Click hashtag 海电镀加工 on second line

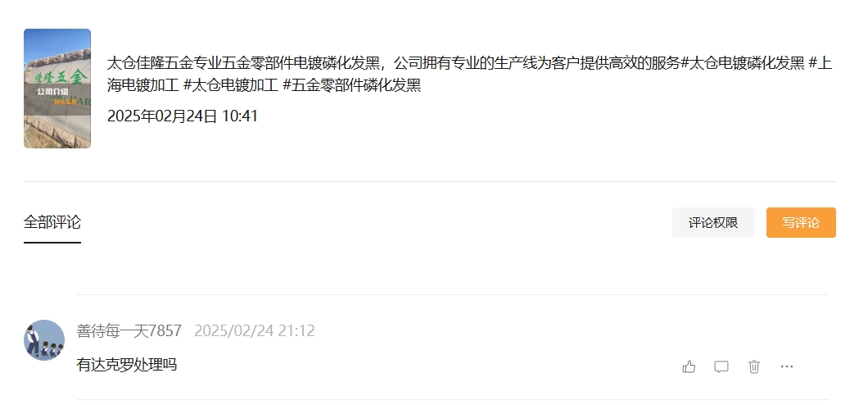coord(142,85)
